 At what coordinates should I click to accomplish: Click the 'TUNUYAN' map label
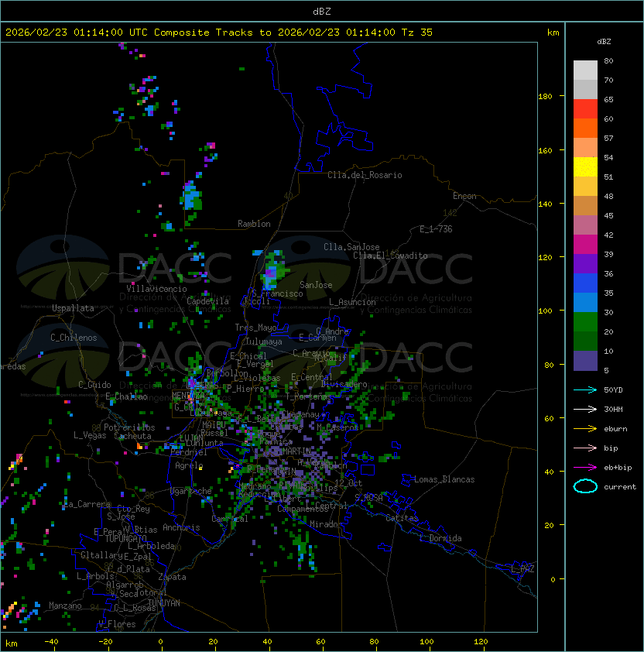coord(164,603)
